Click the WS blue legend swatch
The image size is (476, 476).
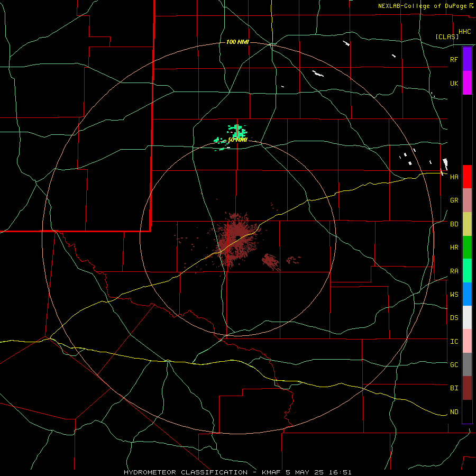(x=467, y=294)
